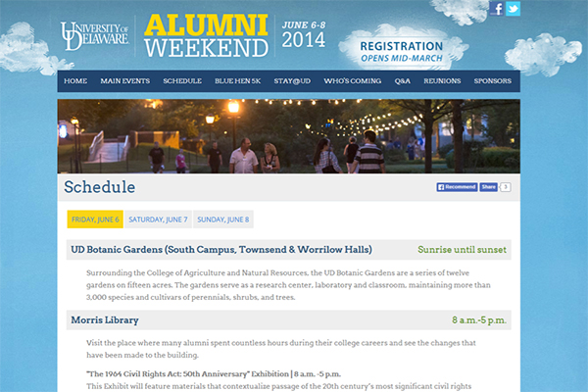Open the Schedule navigation item
The image size is (588, 392).
[x=182, y=81]
